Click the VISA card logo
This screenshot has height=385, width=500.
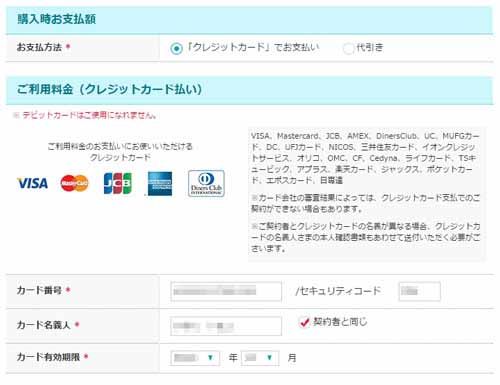click(x=32, y=183)
